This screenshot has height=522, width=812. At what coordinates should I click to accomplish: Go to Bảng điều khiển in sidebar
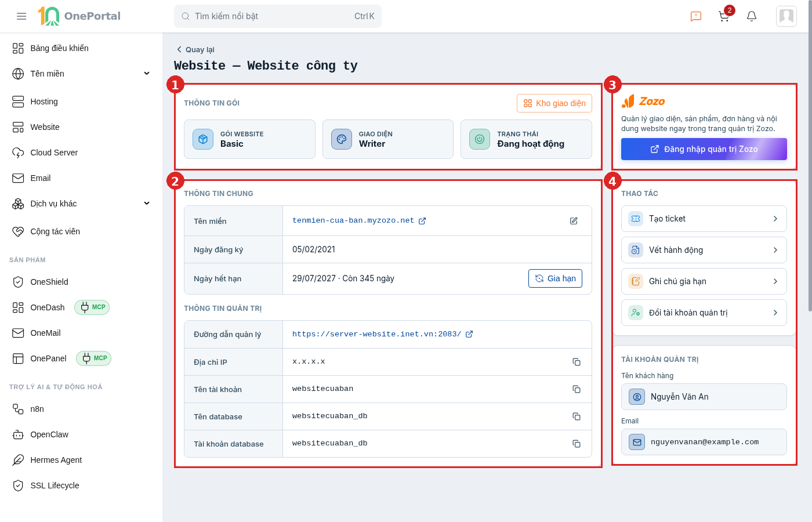(81, 48)
